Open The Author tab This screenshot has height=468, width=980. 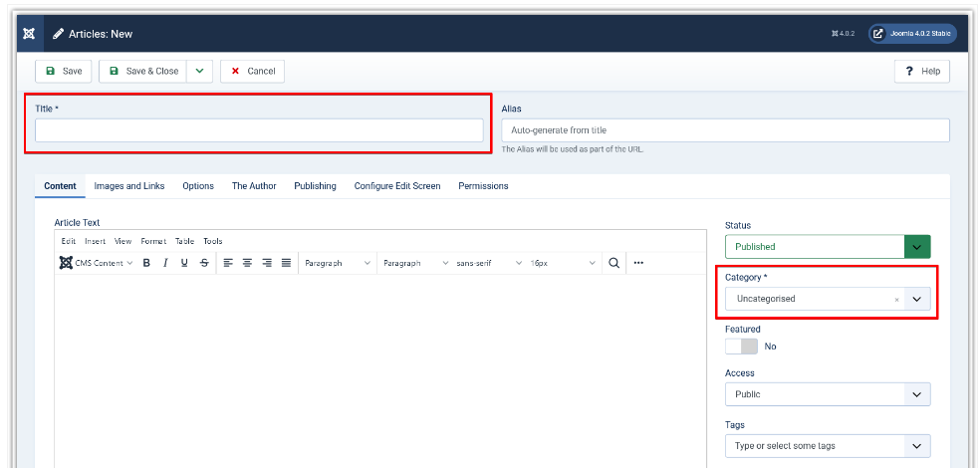(254, 186)
